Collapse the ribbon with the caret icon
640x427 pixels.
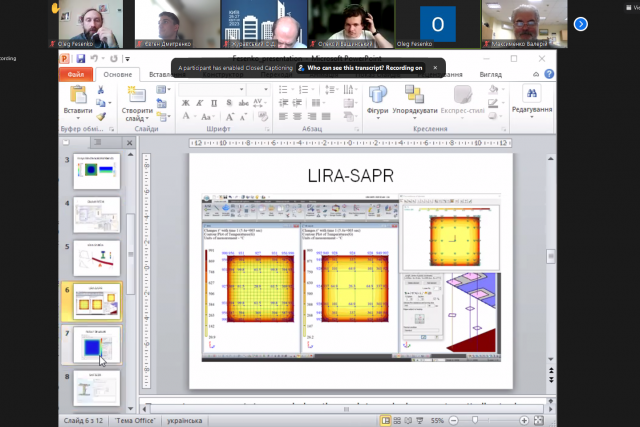tap(536, 74)
